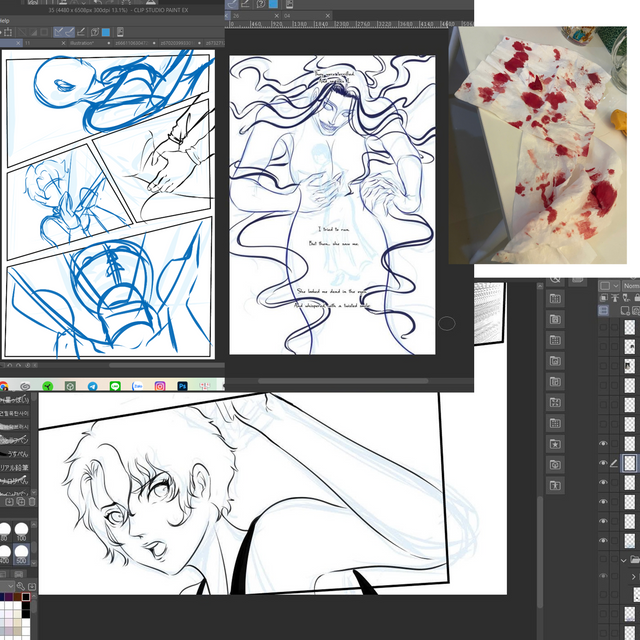Click the lock layer padlock icon
This screenshot has width=640, height=640.
pyautogui.click(x=637, y=298)
